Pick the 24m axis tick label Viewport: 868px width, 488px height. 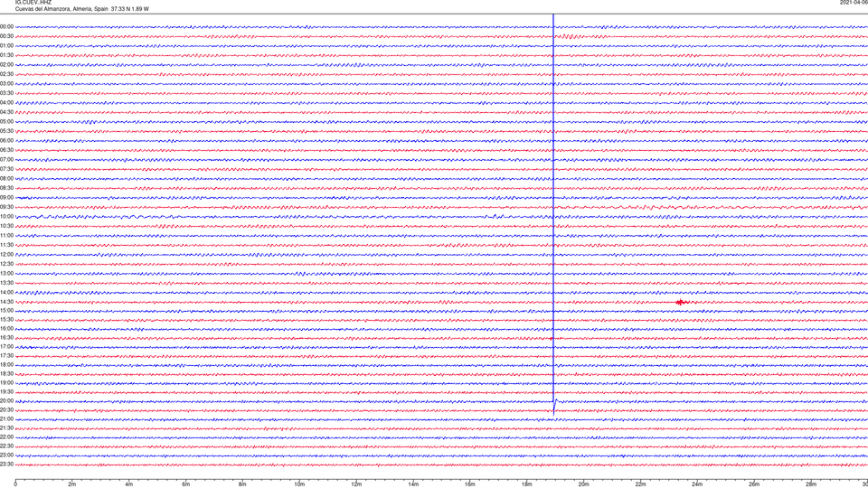[x=697, y=484]
